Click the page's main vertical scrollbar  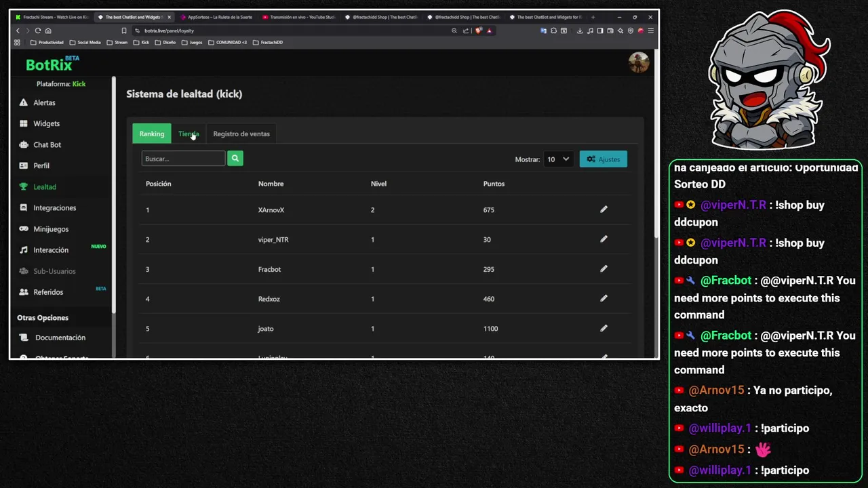pyautogui.click(x=656, y=142)
